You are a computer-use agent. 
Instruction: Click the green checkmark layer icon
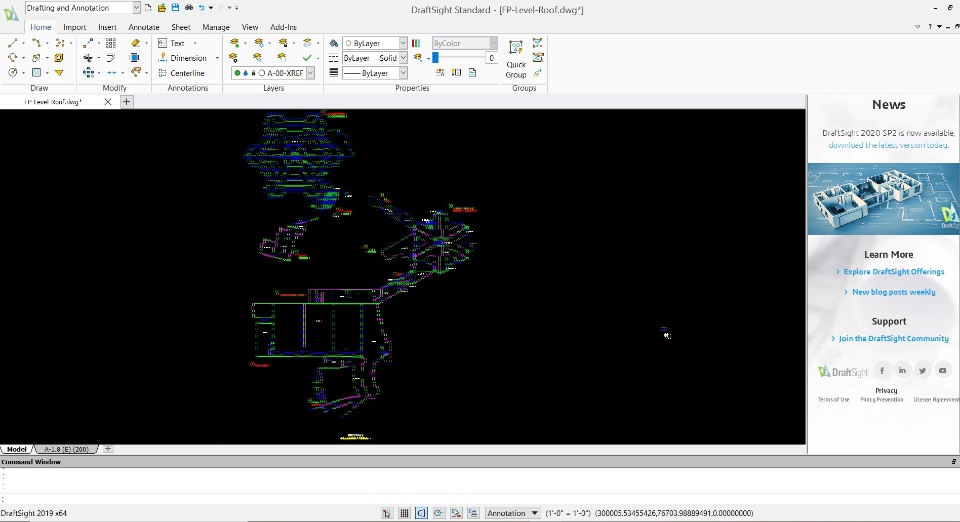click(307, 58)
